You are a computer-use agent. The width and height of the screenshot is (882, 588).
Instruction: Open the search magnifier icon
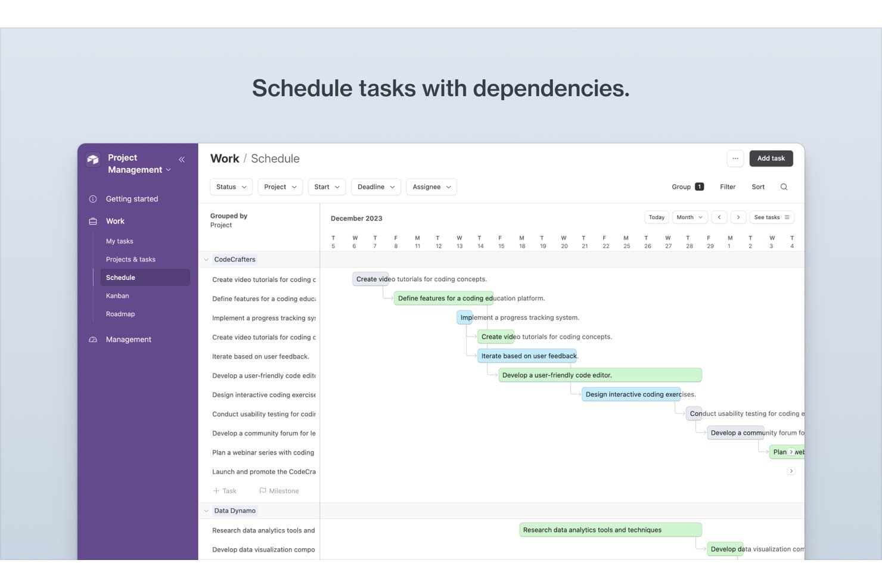(784, 187)
